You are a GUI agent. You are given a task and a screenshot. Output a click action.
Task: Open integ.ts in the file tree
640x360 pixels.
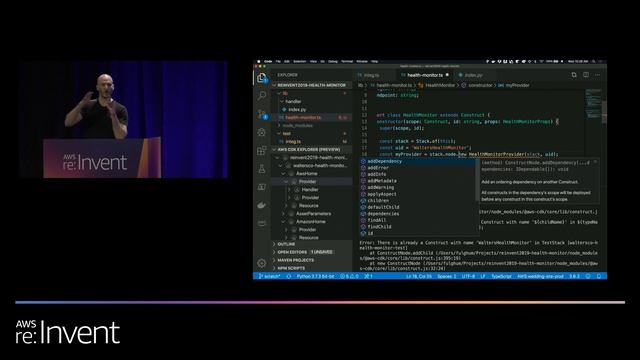tap(312, 142)
